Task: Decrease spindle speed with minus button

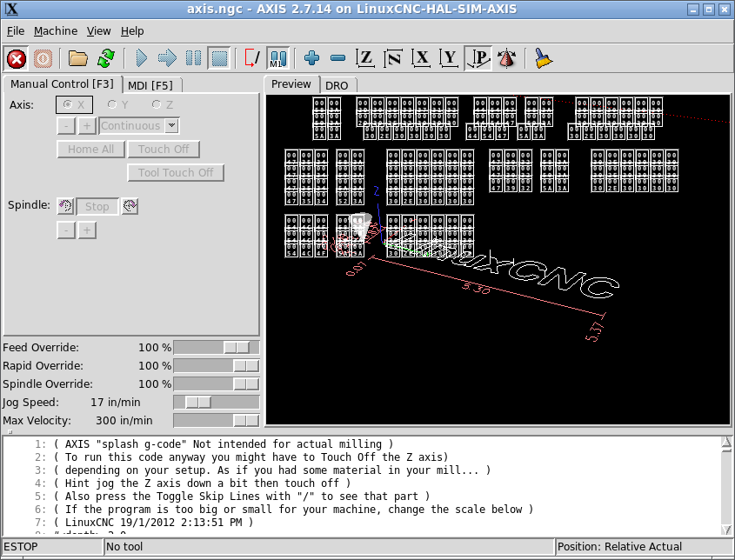Action: [x=67, y=230]
